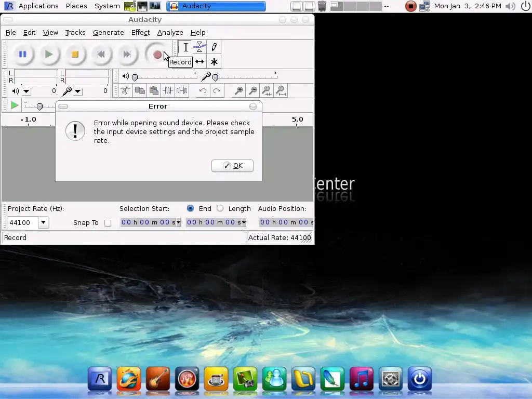Click the Fit Project zoom icon
532x399 pixels.
click(281, 90)
